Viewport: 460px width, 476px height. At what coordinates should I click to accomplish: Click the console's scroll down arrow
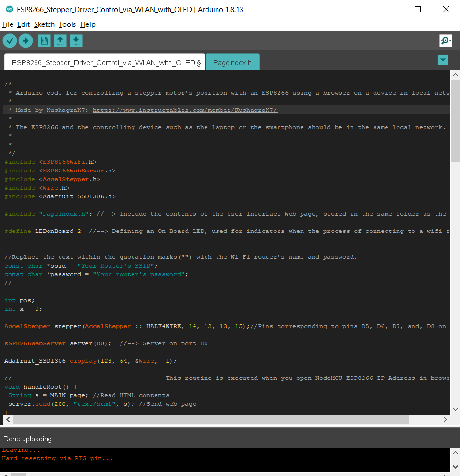click(455, 467)
